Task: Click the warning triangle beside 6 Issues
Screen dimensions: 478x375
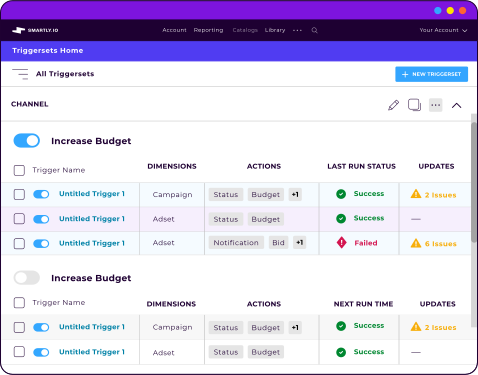Action: 416,243
